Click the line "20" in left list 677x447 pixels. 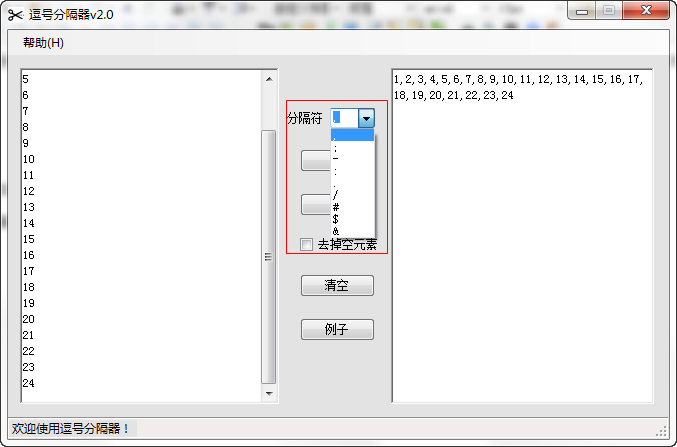28,319
